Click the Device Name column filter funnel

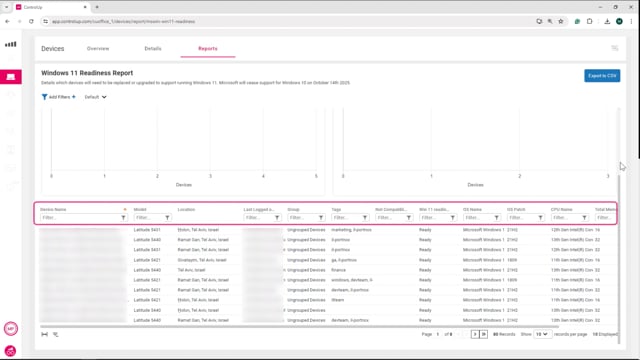point(123,218)
